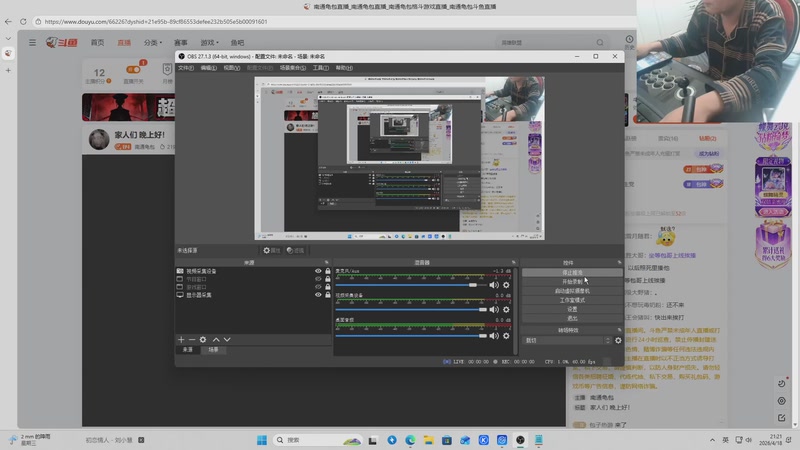Open Windows Start button on taskbar

click(262, 440)
